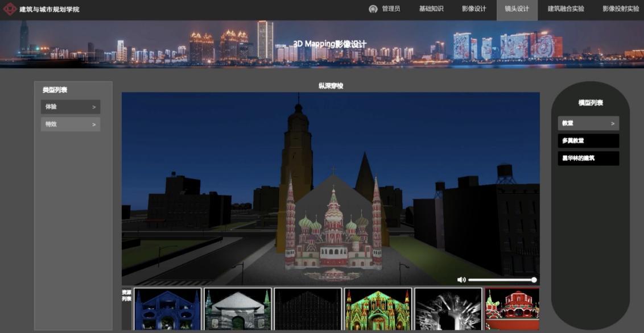Select the 多翼教堂 model
Screen dimensions: 644x333
[588, 141]
